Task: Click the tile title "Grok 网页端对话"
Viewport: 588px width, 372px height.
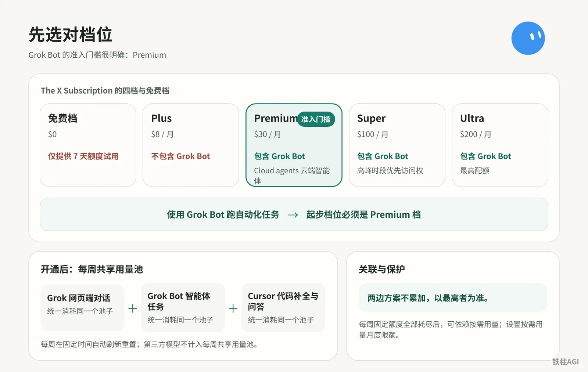Action: click(x=79, y=298)
